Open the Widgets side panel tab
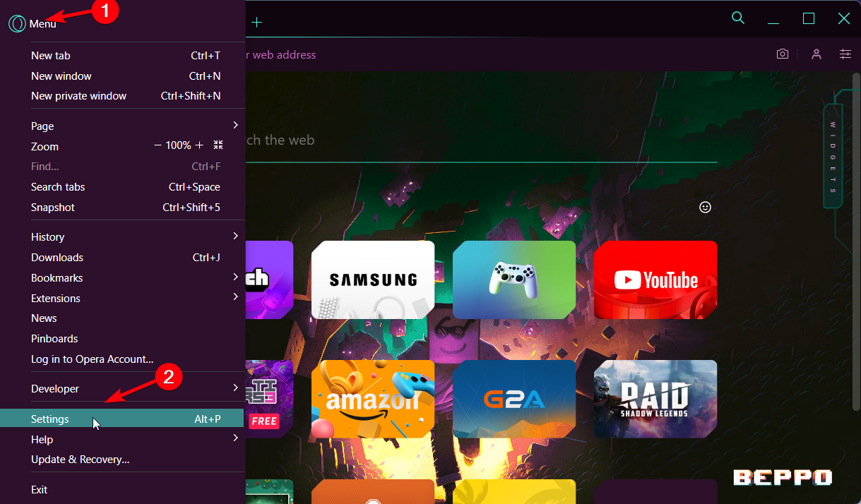Image resolution: width=861 pixels, height=504 pixels. tap(833, 157)
